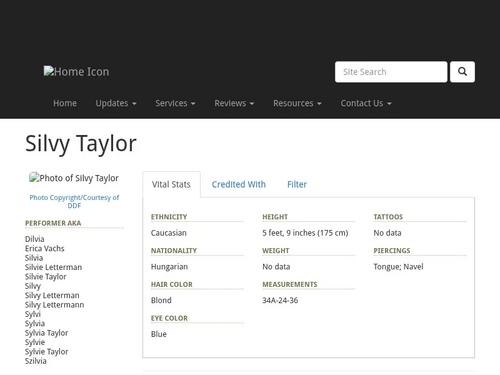Click the alias Silvy Letterman
This screenshot has width=500, height=375.
[x=52, y=295]
